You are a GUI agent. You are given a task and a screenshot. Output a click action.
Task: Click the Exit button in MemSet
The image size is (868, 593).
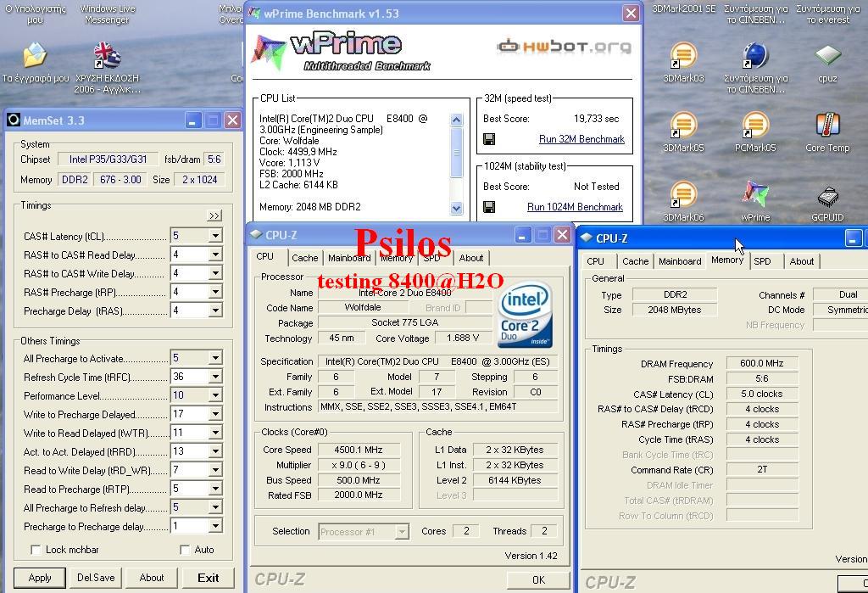(x=209, y=578)
